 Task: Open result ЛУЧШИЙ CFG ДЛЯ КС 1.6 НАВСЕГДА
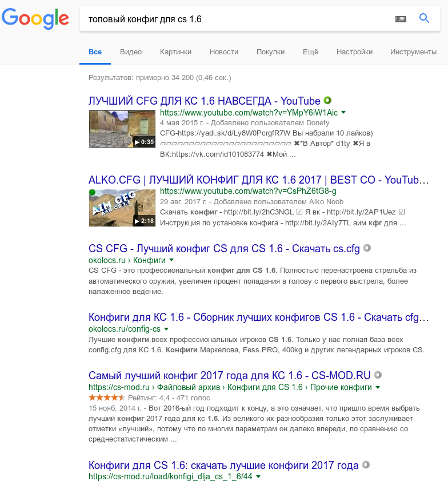(x=205, y=101)
